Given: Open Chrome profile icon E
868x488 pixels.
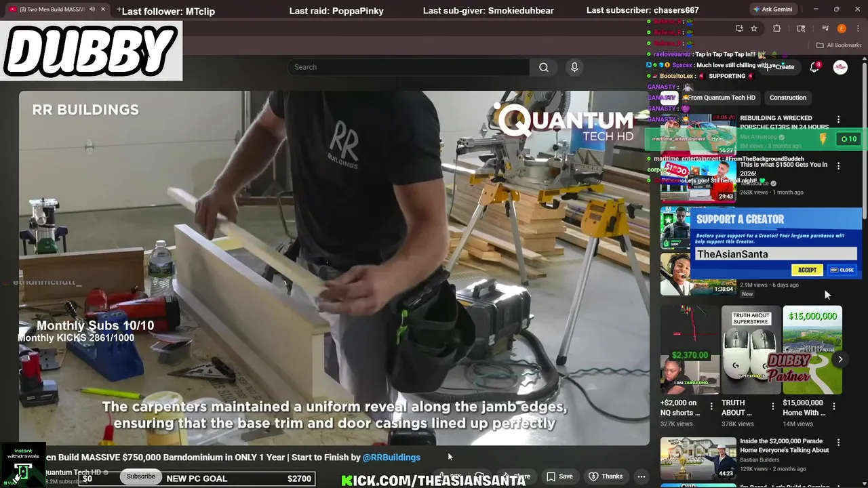Looking at the screenshot, I should [x=842, y=28].
